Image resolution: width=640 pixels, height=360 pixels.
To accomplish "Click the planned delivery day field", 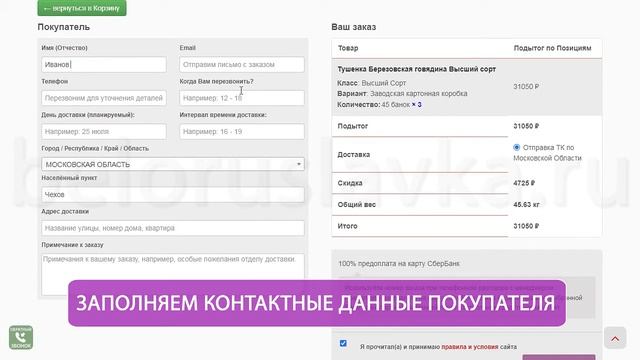I will tap(104, 131).
